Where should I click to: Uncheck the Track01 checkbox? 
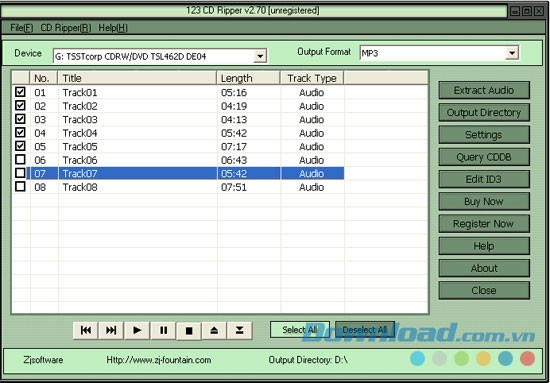(x=20, y=92)
